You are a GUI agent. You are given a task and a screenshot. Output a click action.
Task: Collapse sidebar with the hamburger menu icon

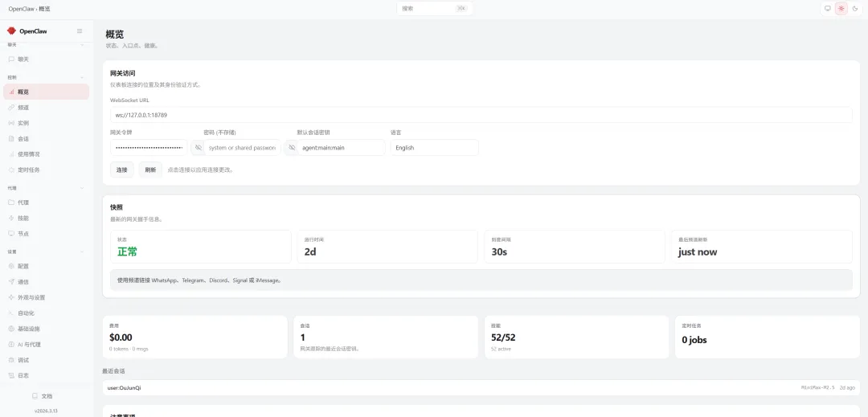80,31
